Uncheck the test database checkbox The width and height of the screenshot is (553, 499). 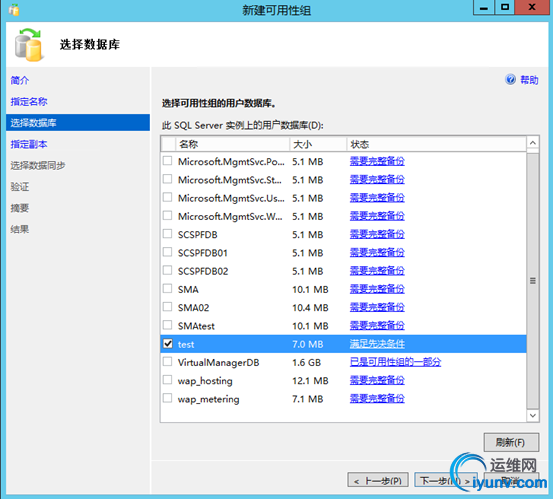coord(168,343)
